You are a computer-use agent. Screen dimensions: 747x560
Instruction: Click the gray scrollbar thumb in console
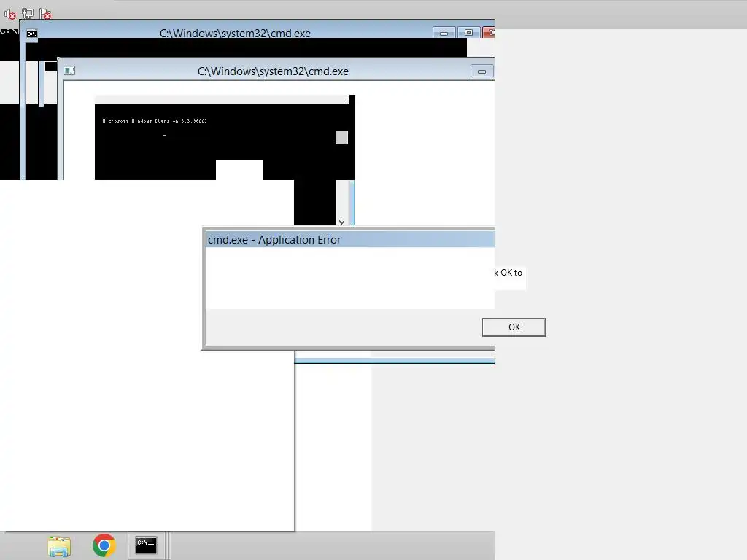[341, 138]
